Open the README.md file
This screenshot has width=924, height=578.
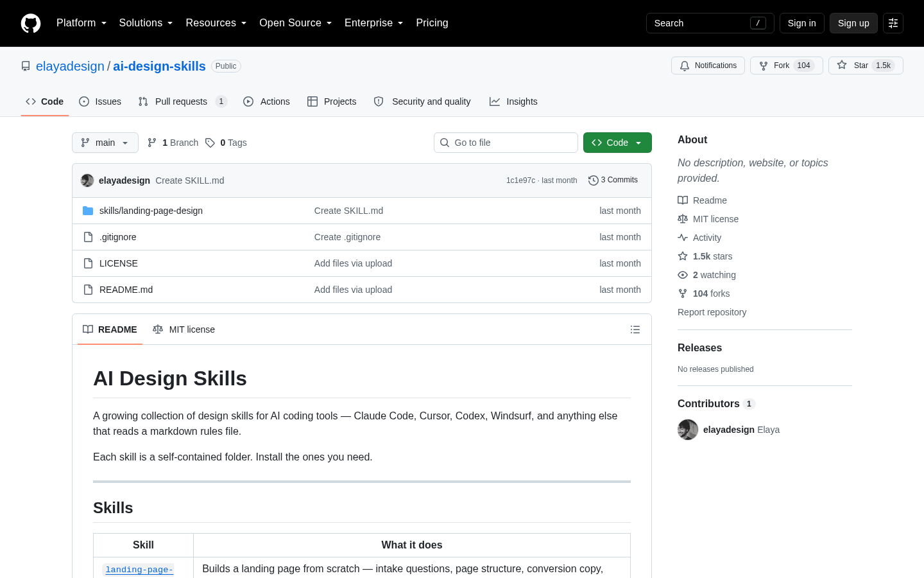126,290
